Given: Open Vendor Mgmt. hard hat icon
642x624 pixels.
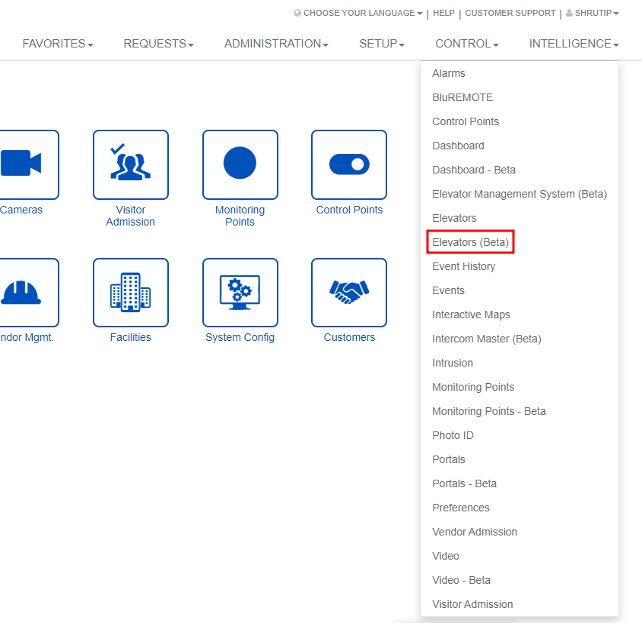Looking at the screenshot, I should [x=24, y=292].
